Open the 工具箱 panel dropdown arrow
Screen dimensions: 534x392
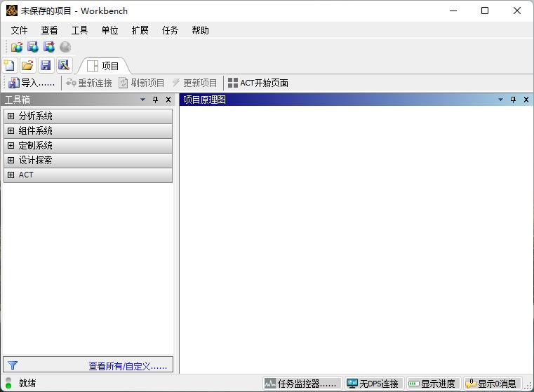[x=143, y=100]
